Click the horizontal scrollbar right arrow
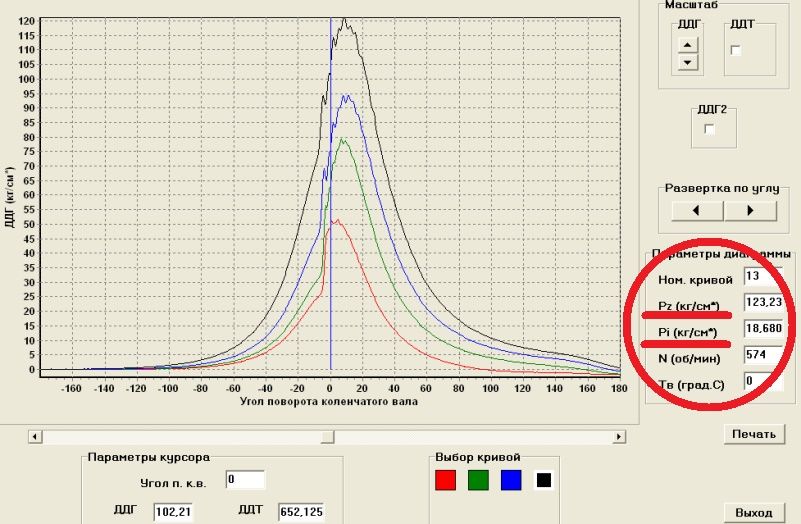The width and height of the screenshot is (801, 524). pos(619,437)
